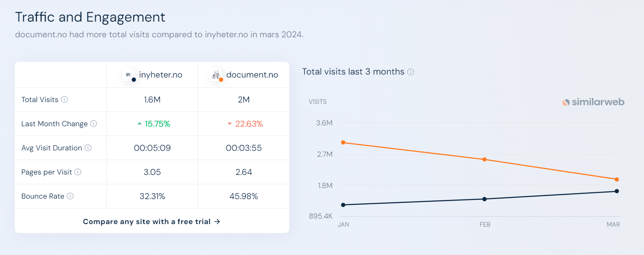Click the document.no favicon in table header
Screen dimensions: 644x255
point(216,75)
